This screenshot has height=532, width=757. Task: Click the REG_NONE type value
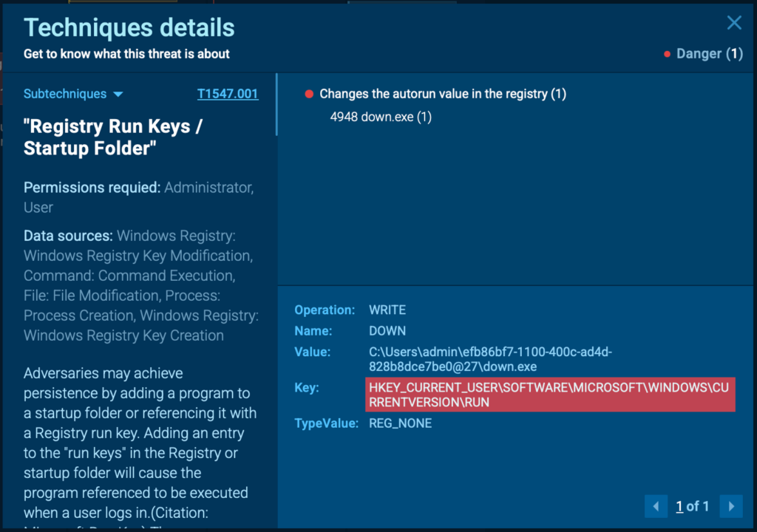click(400, 423)
